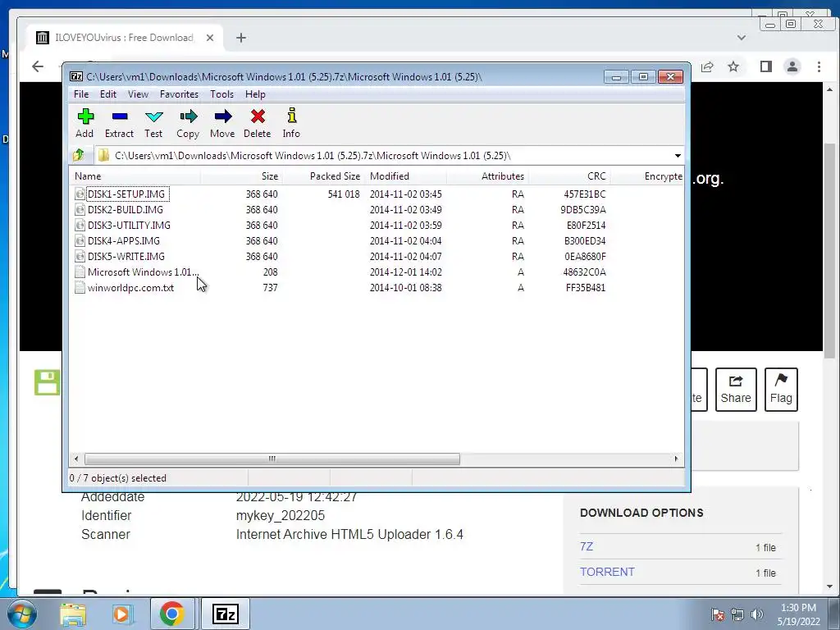840x630 pixels.
Task: Click the modified date 2014-12-01 14:02
Action: pos(405,272)
